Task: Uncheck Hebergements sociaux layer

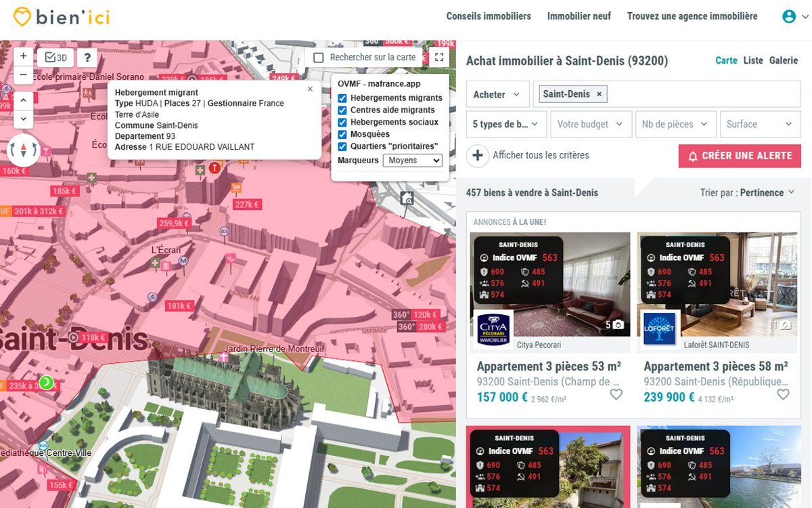Action: pos(342,123)
